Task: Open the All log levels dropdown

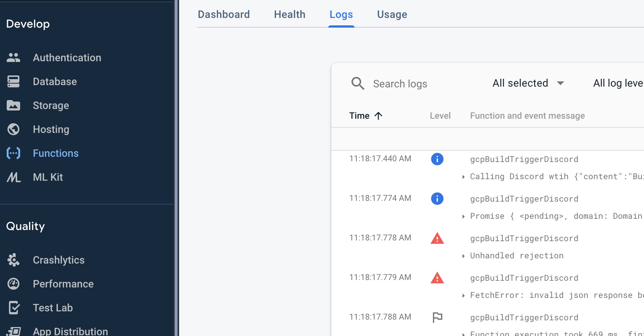Action: pos(618,83)
